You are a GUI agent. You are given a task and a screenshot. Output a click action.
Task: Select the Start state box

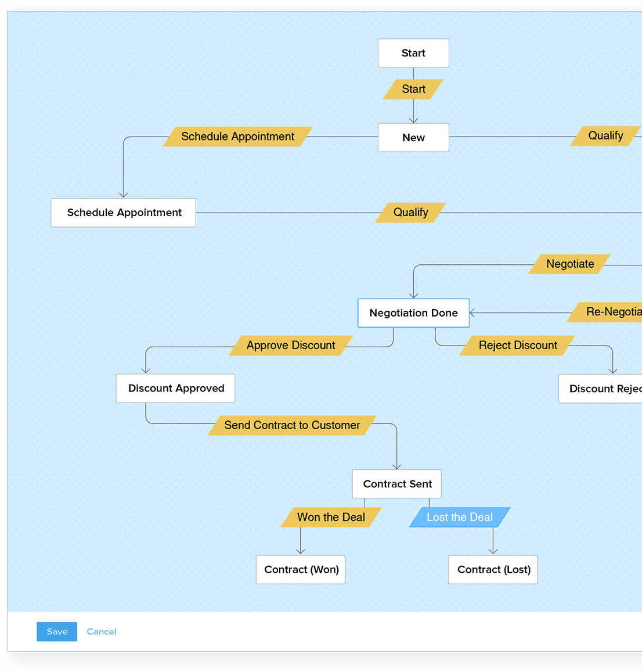point(413,53)
